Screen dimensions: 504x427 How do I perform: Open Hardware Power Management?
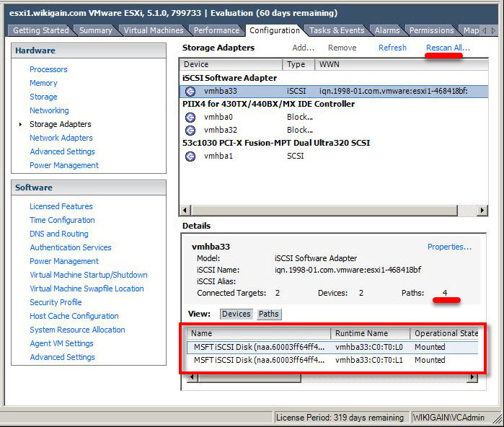pyautogui.click(x=64, y=165)
